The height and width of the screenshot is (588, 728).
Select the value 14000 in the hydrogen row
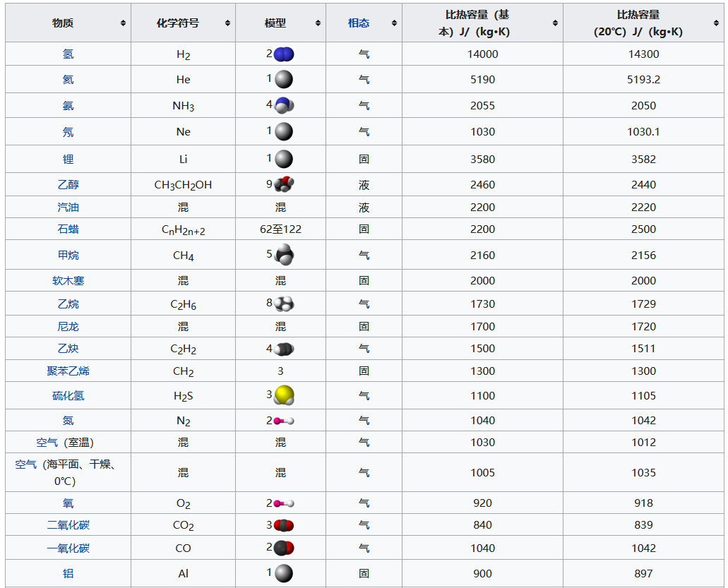coord(483,54)
